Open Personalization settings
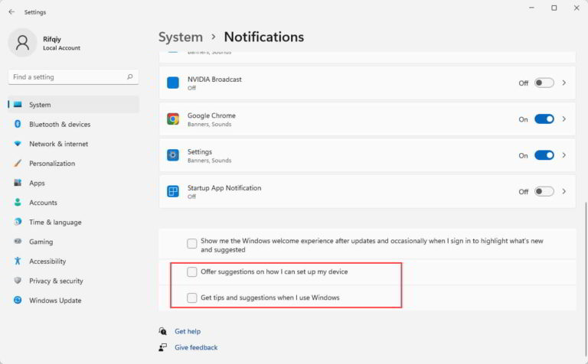 click(73, 164)
